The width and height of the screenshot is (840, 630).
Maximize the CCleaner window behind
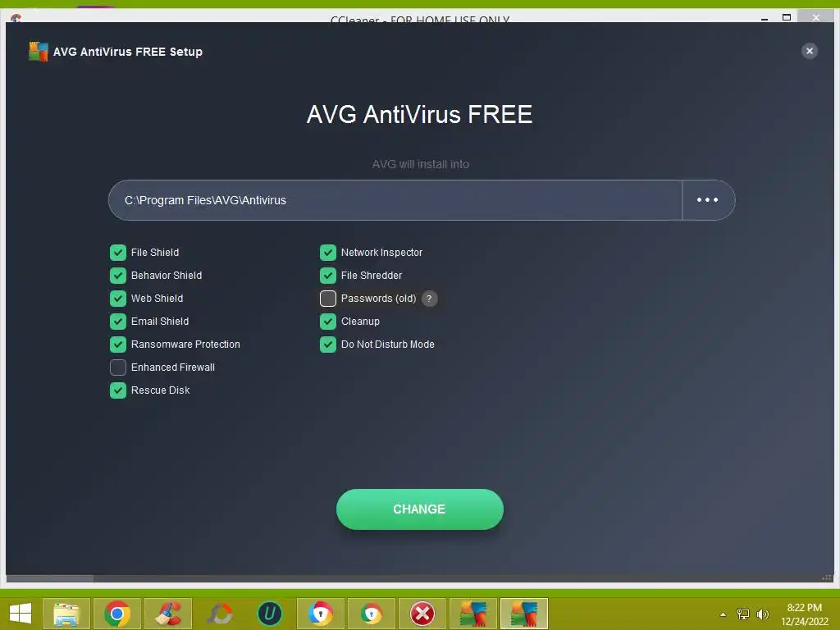click(x=787, y=17)
